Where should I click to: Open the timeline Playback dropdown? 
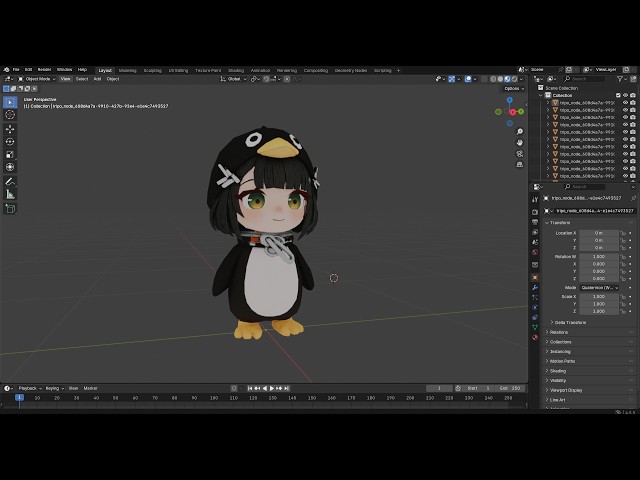[x=30, y=389]
